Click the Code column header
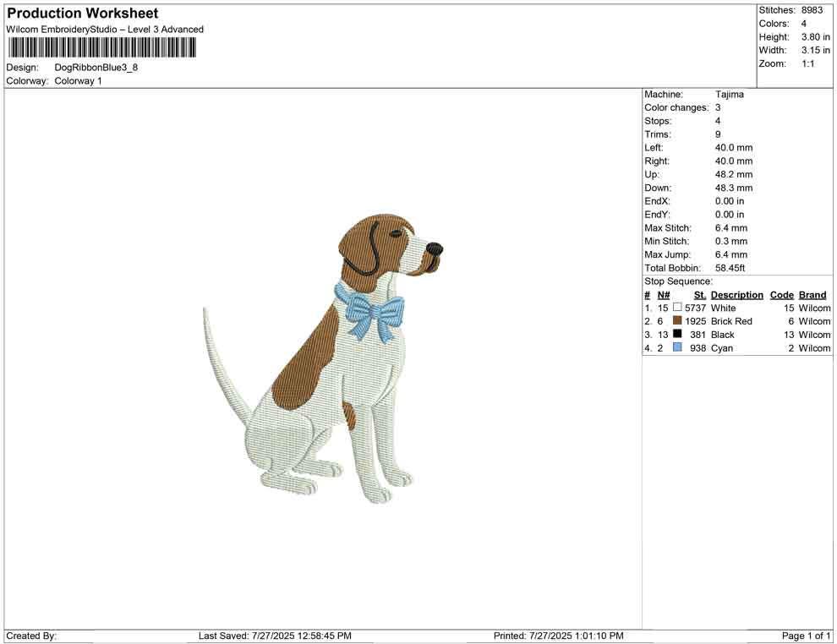The height and width of the screenshot is (644, 837). (781, 295)
